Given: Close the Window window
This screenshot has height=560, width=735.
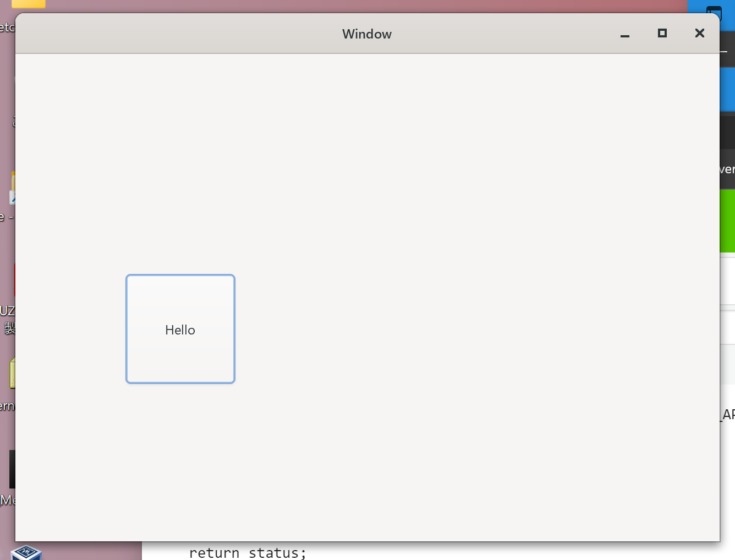Looking at the screenshot, I should tap(700, 34).
